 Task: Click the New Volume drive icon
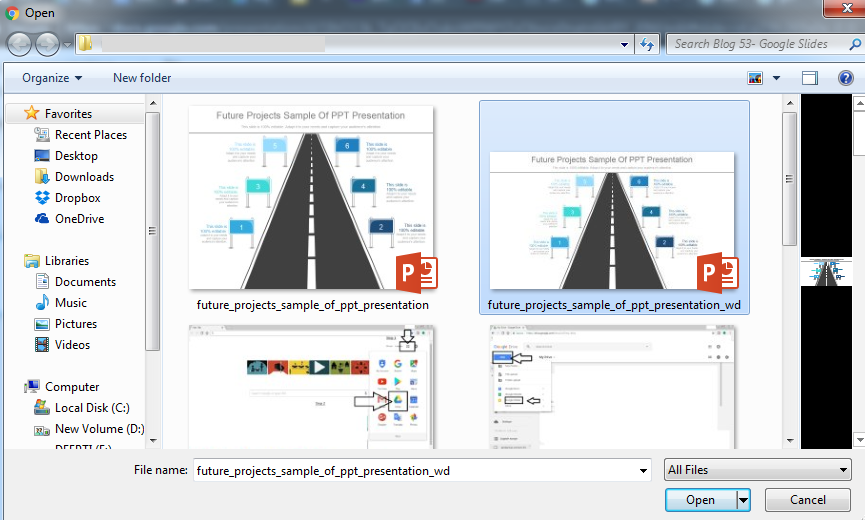[x=42, y=430]
